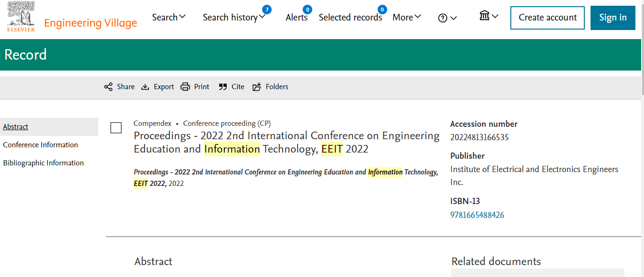This screenshot has width=644, height=277.
Task: Open ISBN-13 link 9781665488426
Action: (x=477, y=215)
